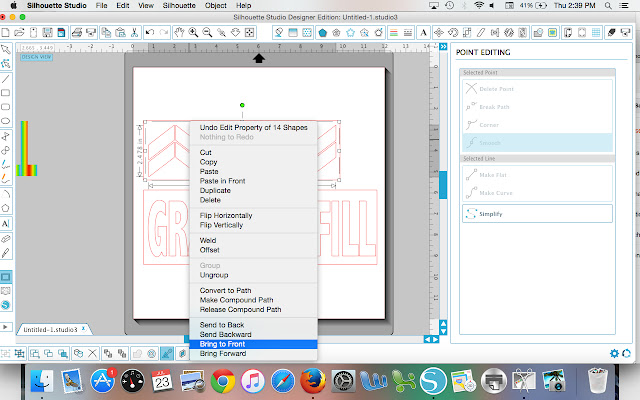Select the Knife tool
This screenshot has width=640, height=400.
tap(6, 253)
